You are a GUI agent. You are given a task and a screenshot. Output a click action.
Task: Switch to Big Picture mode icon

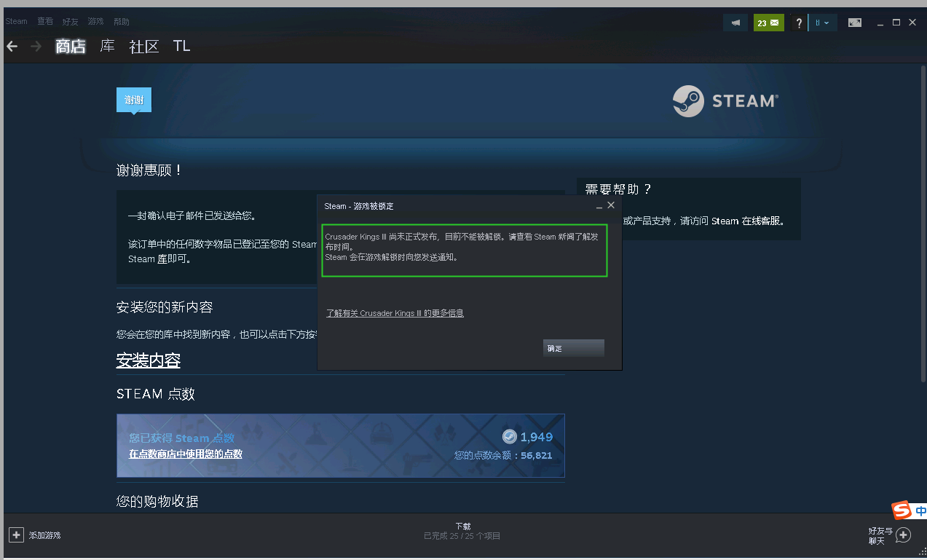pos(855,23)
